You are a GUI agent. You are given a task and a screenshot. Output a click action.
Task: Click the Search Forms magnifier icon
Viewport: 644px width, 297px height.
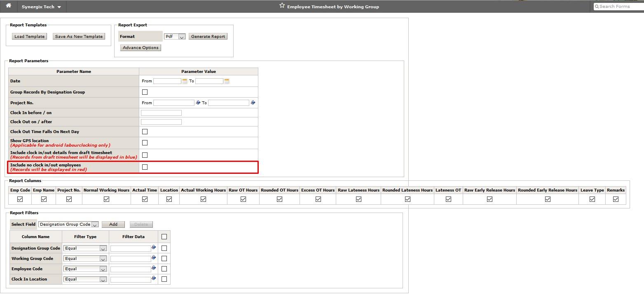point(596,6)
